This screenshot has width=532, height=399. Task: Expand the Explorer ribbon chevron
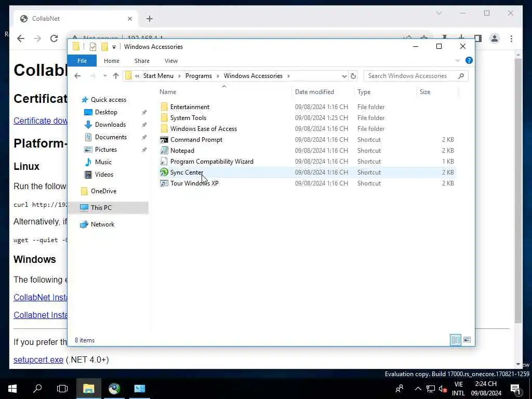tap(457, 61)
